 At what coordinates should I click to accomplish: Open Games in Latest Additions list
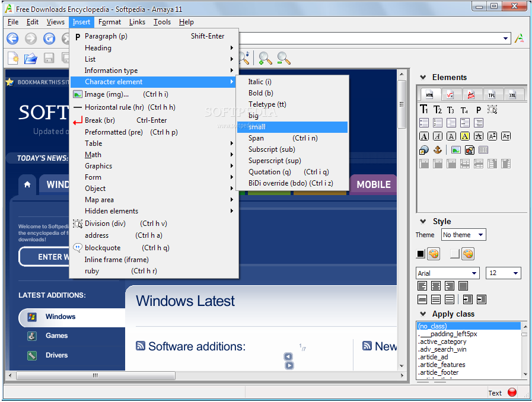coord(57,336)
